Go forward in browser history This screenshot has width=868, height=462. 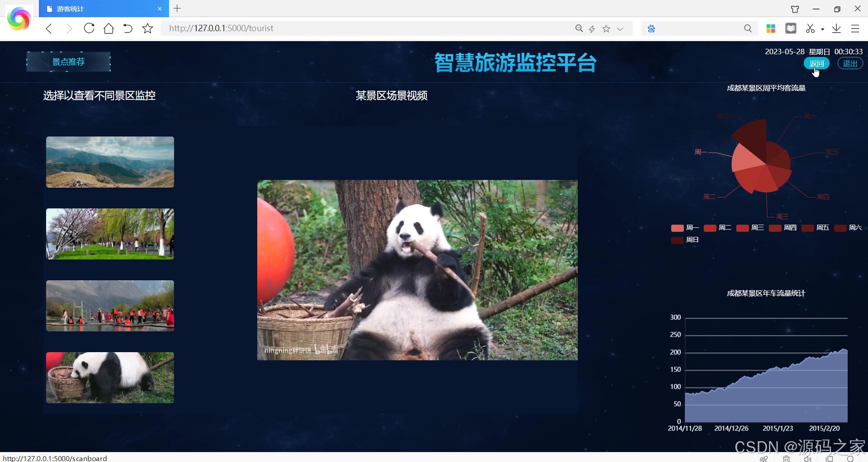pyautogui.click(x=69, y=28)
